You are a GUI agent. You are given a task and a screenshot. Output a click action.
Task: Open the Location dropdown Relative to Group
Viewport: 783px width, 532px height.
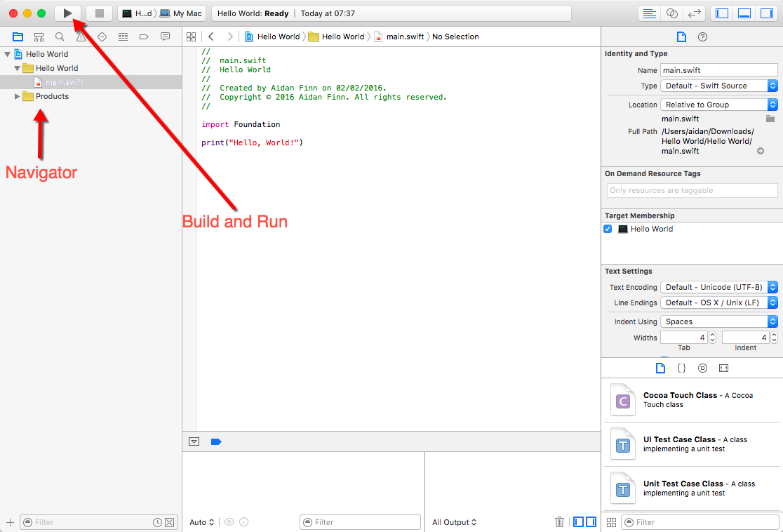(719, 105)
